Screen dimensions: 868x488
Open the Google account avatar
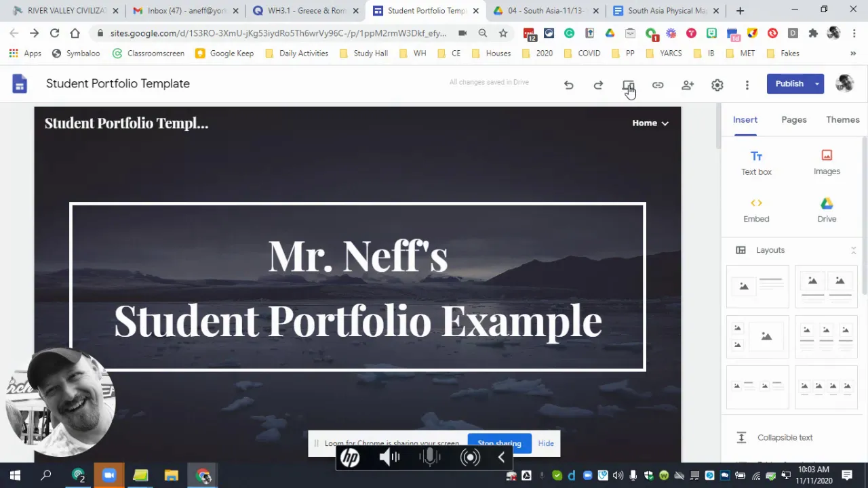(844, 83)
